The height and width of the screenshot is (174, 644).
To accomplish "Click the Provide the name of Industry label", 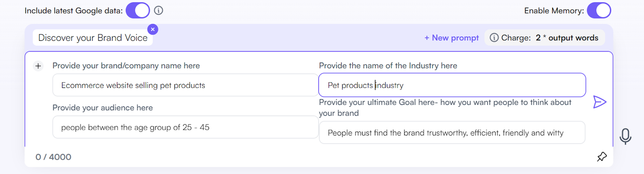I will tap(388, 66).
